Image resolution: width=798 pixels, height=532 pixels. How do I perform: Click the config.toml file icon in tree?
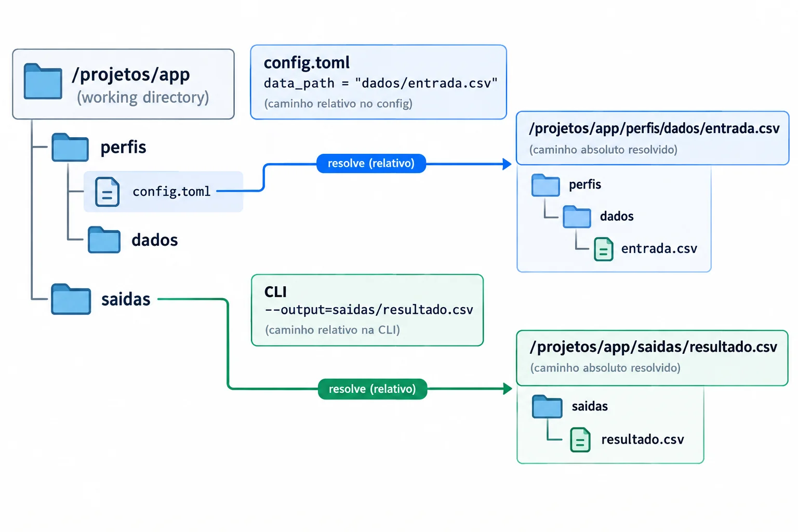point(108,192)
